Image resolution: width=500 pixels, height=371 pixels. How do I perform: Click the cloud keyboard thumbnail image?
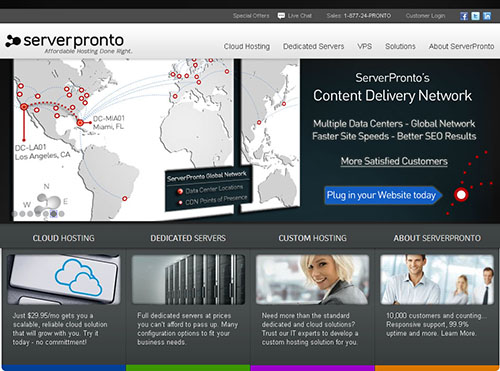coord(64,279)
